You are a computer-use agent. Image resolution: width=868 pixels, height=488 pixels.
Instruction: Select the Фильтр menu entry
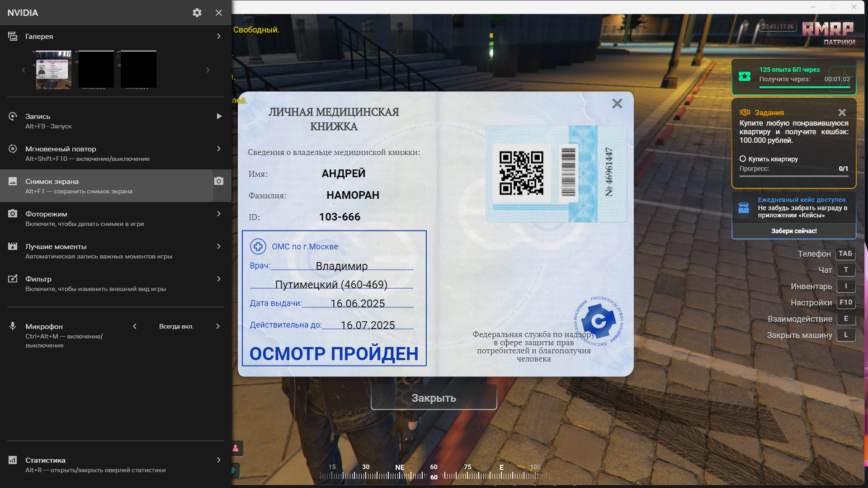pyautogui.click(x=116, y=283)
